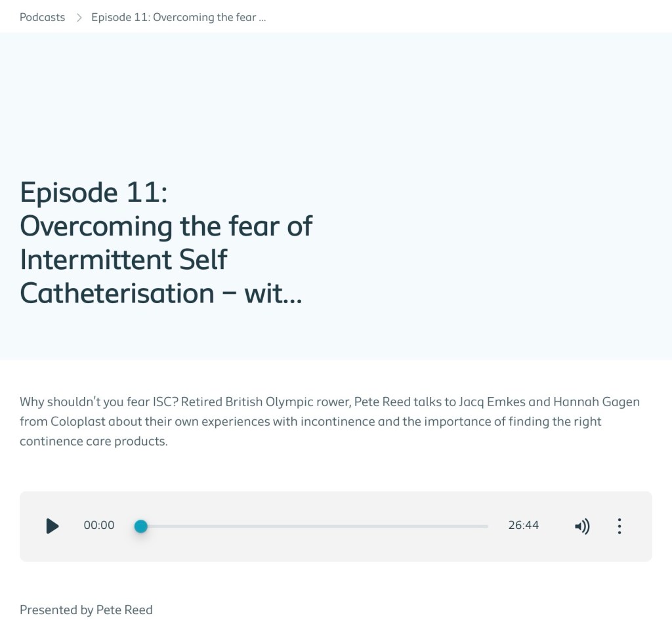The image size is (672, 626).
Task: Click "continence care products" in the description
Action: click(x=93, y=441)
